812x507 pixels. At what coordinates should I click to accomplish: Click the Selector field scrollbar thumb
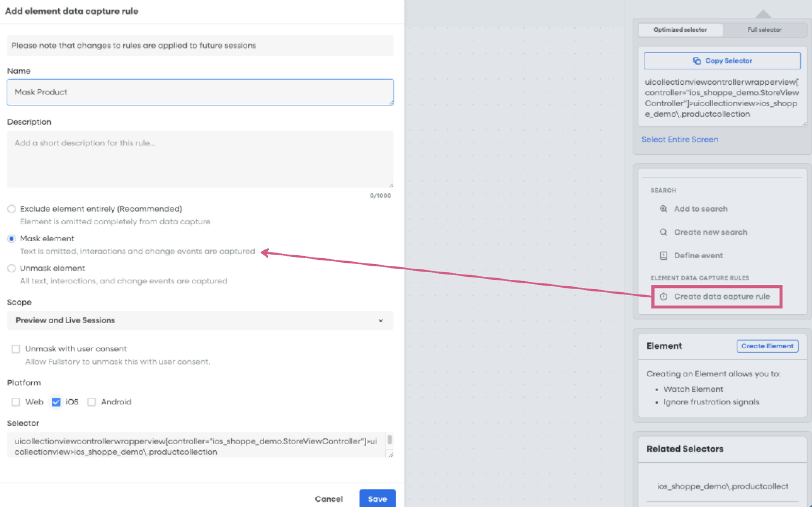click(389, 439)
